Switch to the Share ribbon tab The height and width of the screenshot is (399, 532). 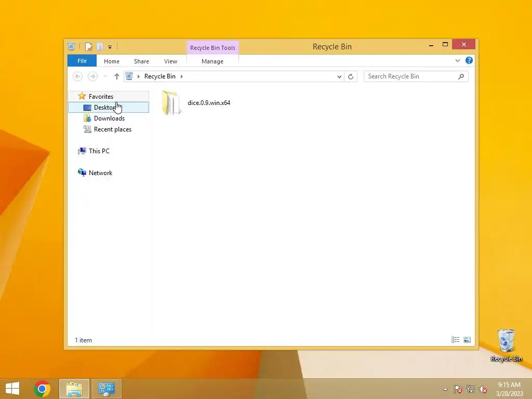pyautogui.click(x=141, y=61)
